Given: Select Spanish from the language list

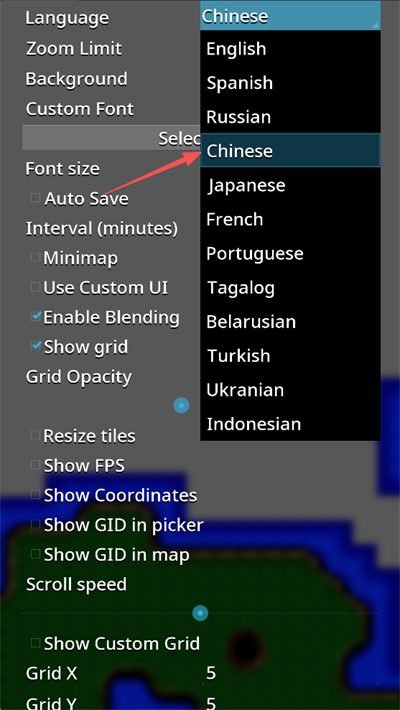Looking at the screenshot, I should coord(290,83).
